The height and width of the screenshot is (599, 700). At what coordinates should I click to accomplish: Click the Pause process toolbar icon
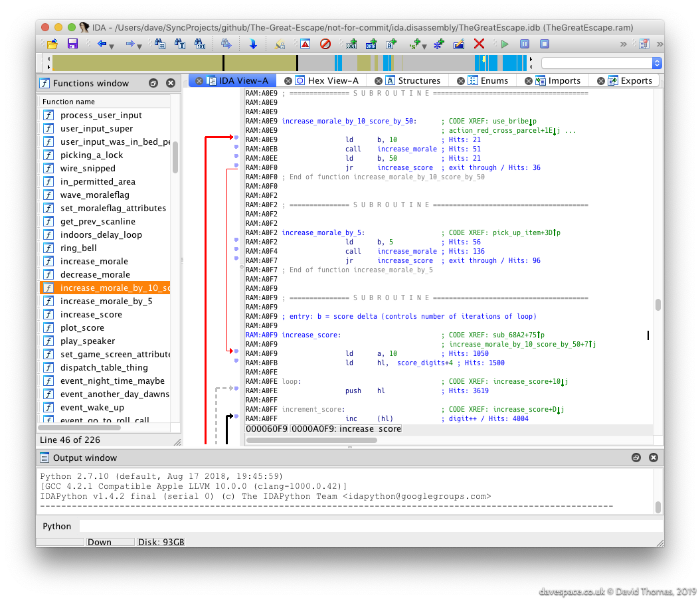pyautogui.click(x=524, y=44)
